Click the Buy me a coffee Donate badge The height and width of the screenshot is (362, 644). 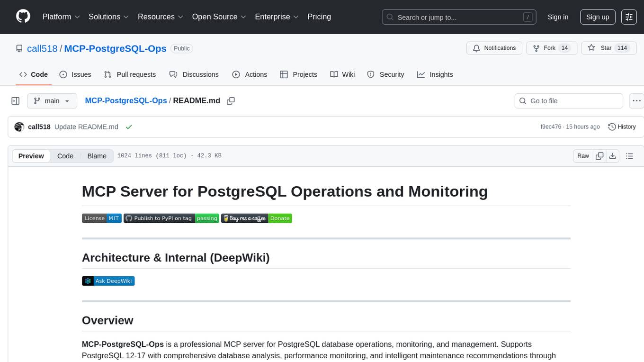tap(257, 218)
